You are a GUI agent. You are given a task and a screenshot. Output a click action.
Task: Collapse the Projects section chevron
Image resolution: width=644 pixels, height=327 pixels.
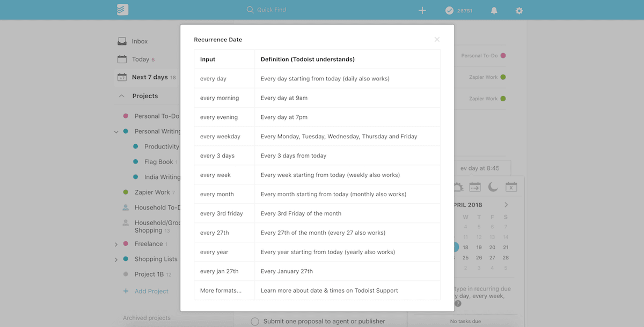point(121,96)
